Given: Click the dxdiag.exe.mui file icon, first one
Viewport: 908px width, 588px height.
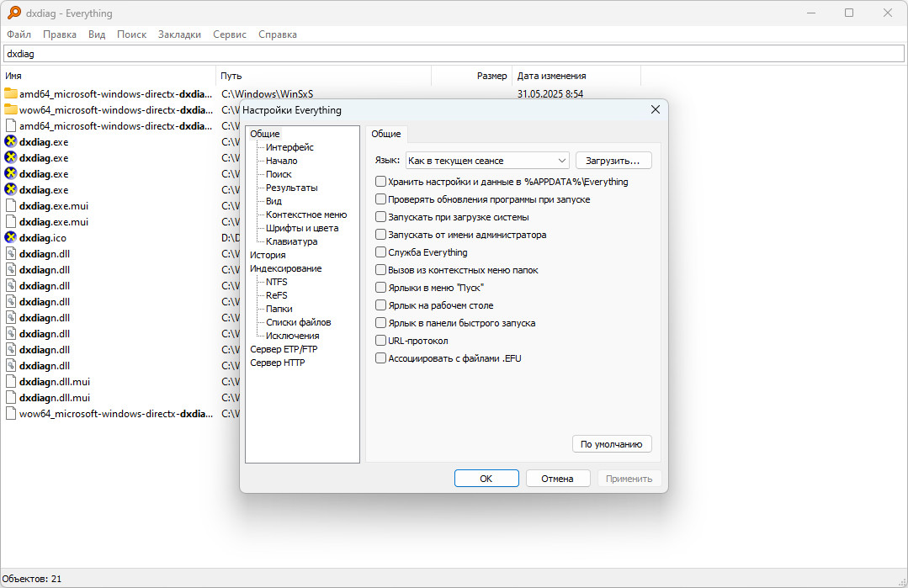Looking at the screenshot, I should tap(10, 205).
